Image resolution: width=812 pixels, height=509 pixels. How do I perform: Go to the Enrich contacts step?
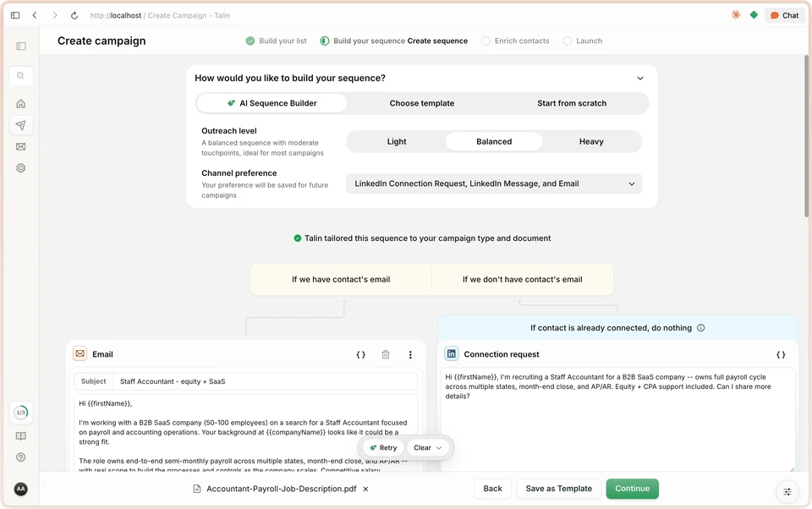[515, 41]
